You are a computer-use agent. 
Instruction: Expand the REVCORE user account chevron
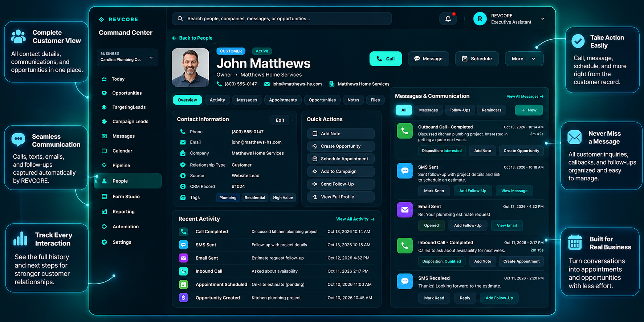point(543,19)
